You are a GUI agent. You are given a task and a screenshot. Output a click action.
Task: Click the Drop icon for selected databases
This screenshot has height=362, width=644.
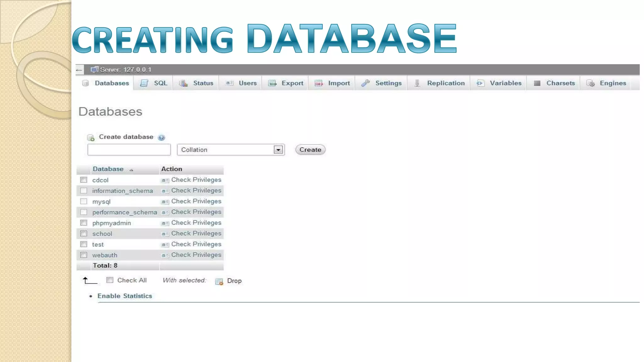(x=219, y=281)
